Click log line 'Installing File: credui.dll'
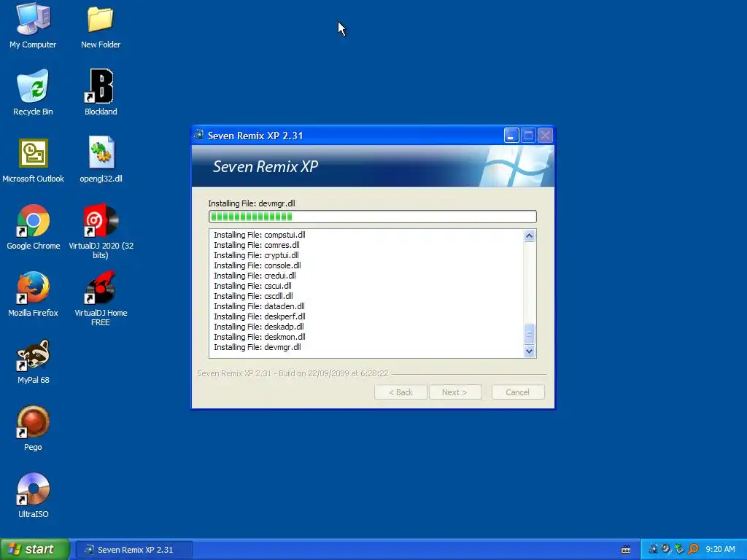This screenshot has width=747, height=560. (x=255, y=276)
